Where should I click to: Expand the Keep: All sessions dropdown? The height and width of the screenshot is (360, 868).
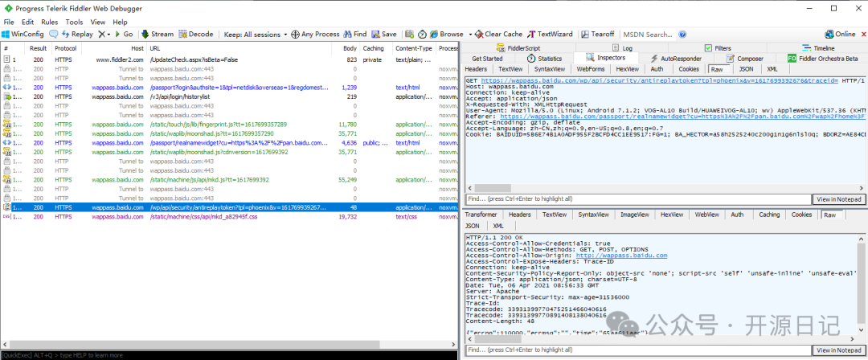pyautogui.click(x=256, y=35)
